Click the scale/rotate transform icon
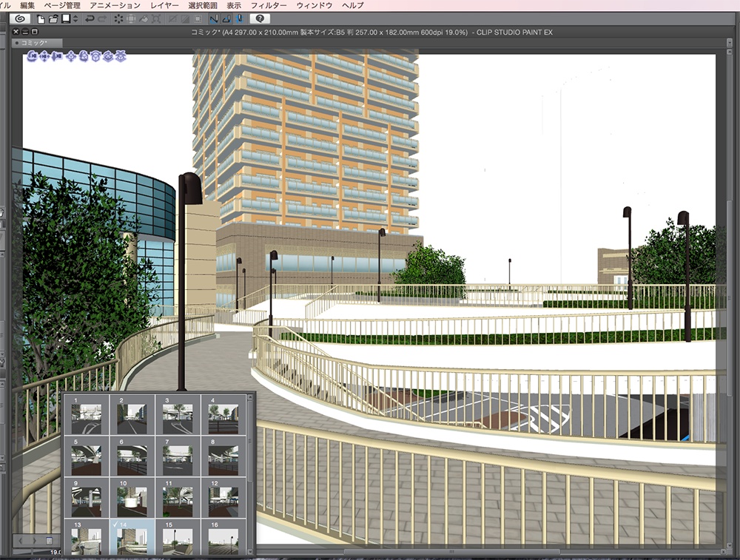Screen dimensions: 740x560 tap(156, 19)
